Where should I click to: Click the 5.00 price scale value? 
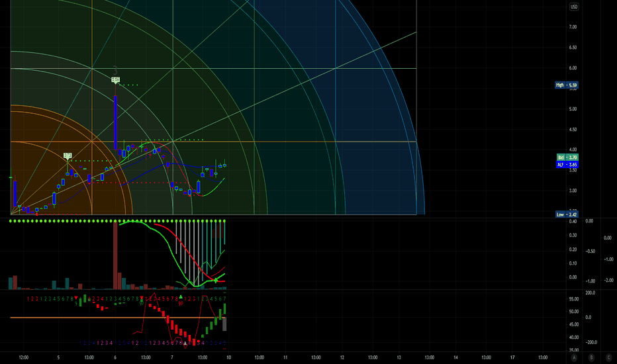[x=573, y=109]
